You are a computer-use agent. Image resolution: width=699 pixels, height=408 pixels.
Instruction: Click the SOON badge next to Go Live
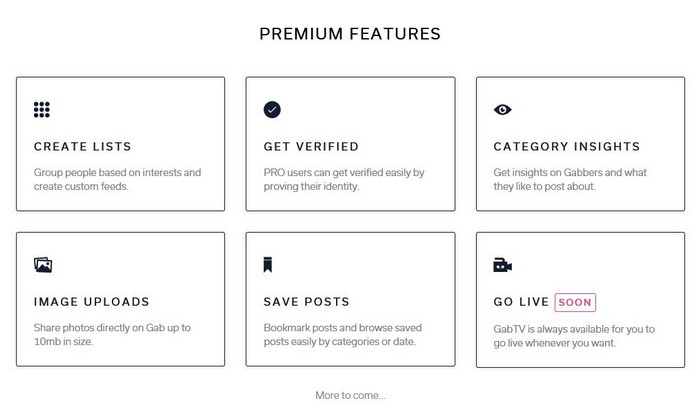pos(575,301)
